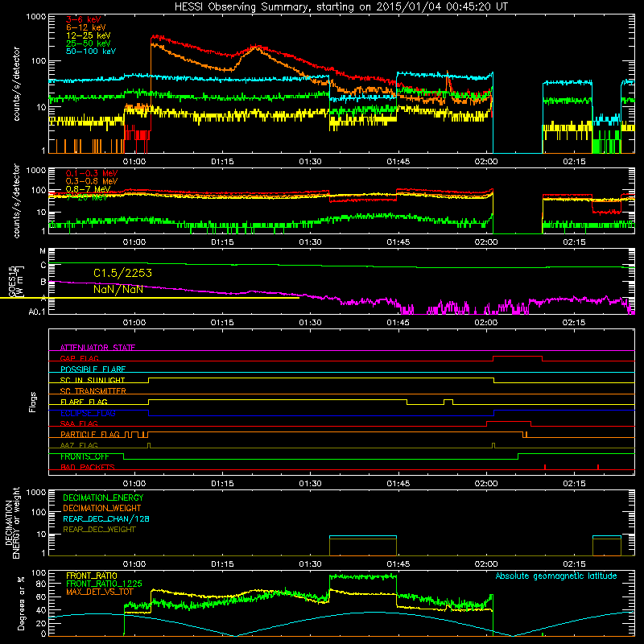Select the SC_IN_SUNLIGHT flag label
Image resolution: width=644 pixels, height=644 pixels.
point(93,380)
